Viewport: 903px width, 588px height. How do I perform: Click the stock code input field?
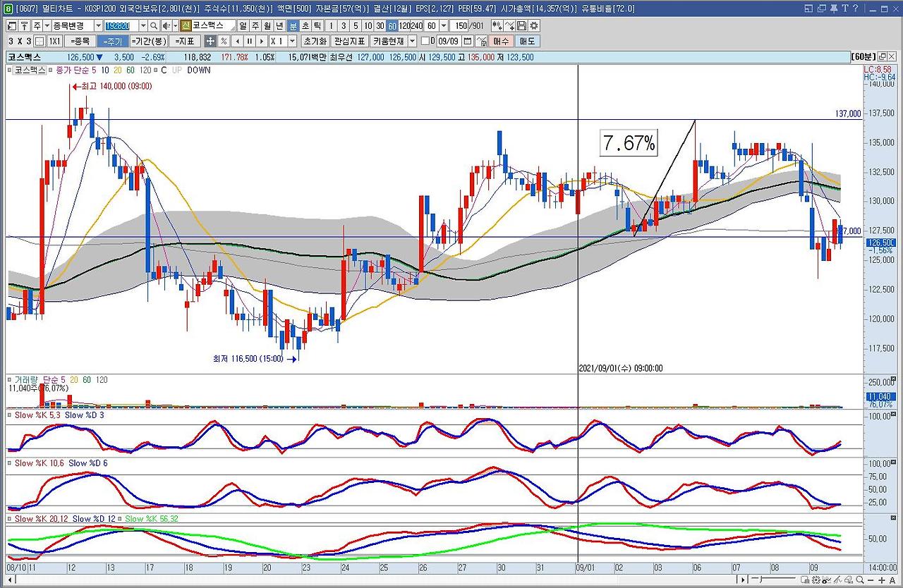coord(121,26)
